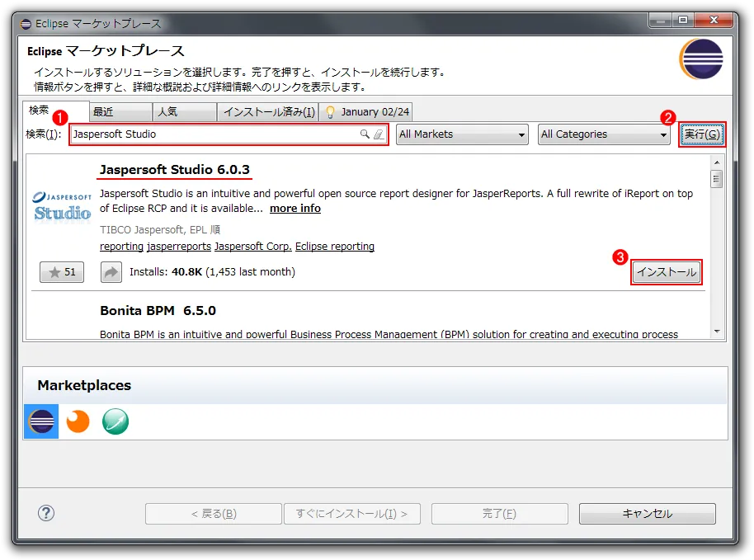
Task: Click the scroll up arrow of results list
Action: [x=717, y=162]
